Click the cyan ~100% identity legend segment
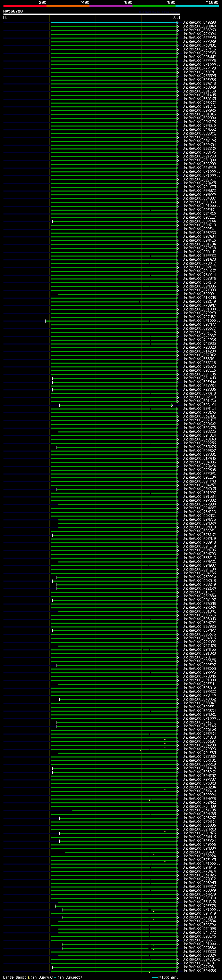 click(197, 6)
